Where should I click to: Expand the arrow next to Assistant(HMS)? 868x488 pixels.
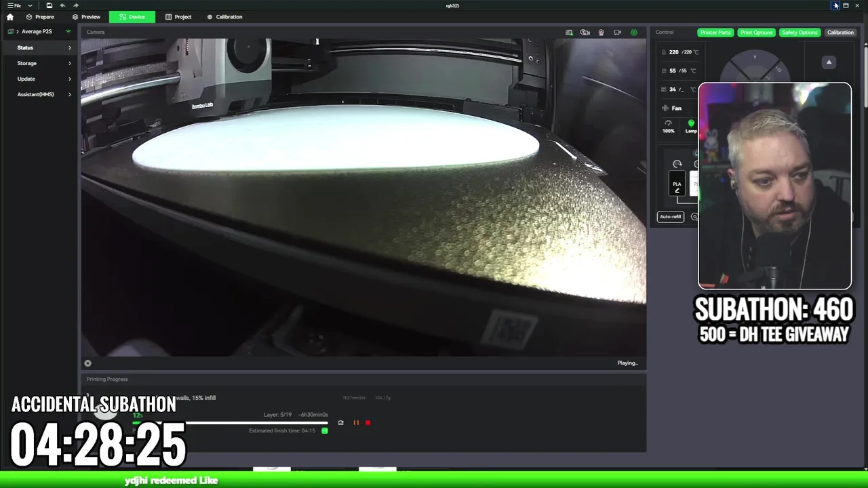[x=69, y=94]
